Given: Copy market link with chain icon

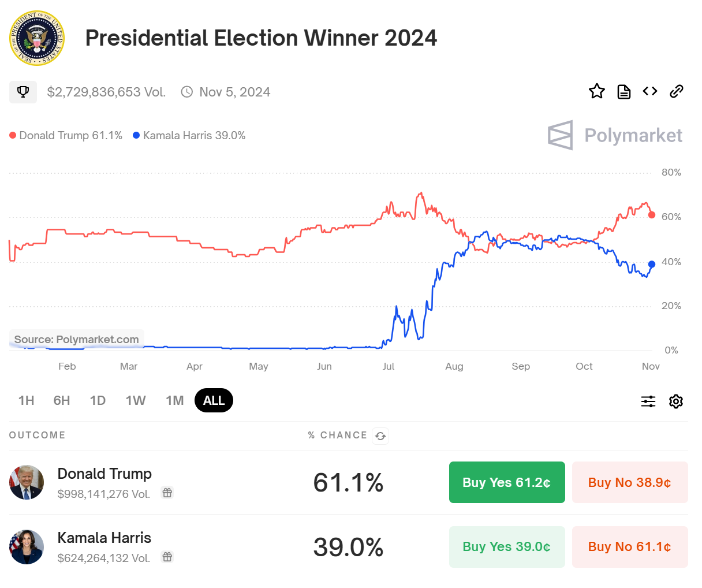Looking at the screenshot, I should pos(677,91).
